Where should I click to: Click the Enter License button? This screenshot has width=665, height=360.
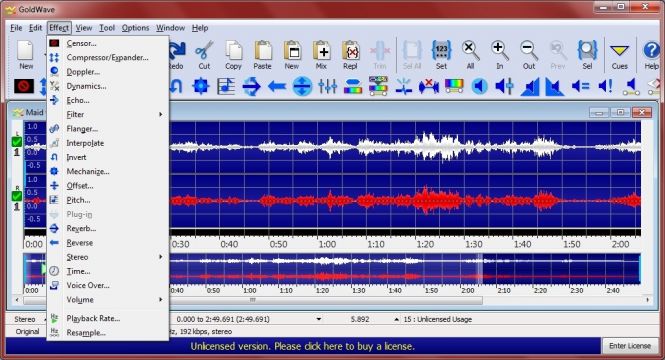(630, 346)
